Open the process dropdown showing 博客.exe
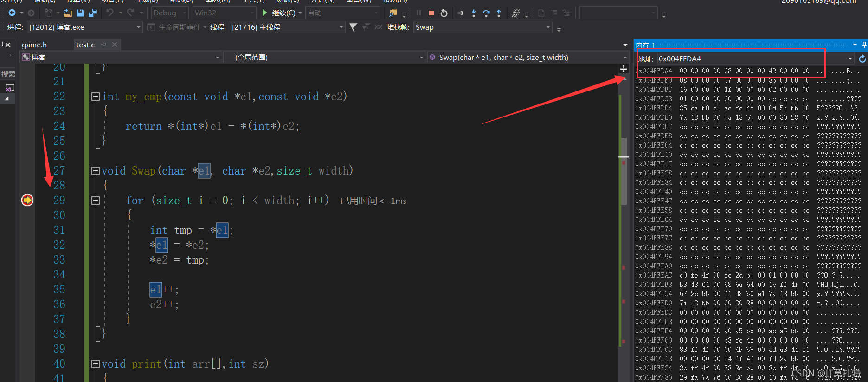This screenshot has height=382, width=868. pyautogui.click(x=84, y=27)
